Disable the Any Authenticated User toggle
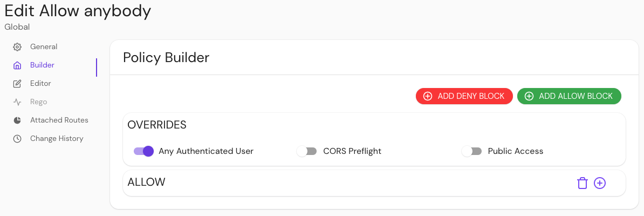Image resolution: width=644 pixels, height=216 pixels. [144, 151]
